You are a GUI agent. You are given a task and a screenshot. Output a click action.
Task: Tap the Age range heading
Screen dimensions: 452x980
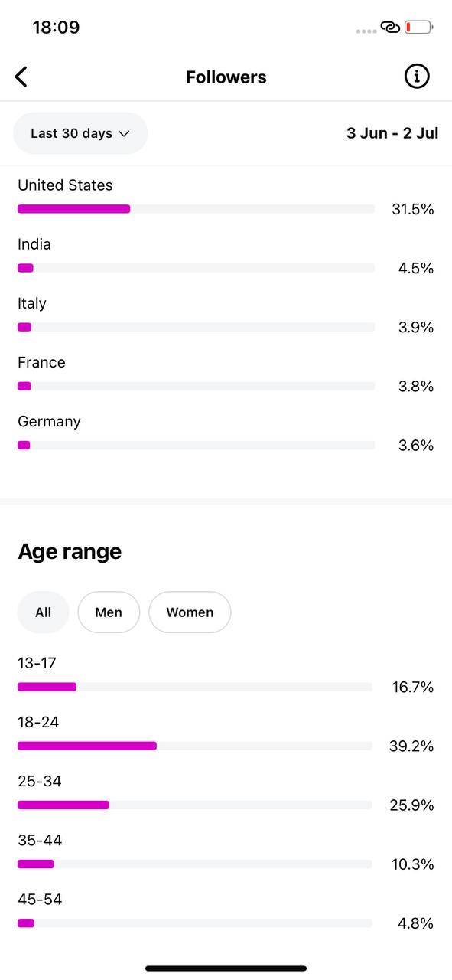point(70,552)
